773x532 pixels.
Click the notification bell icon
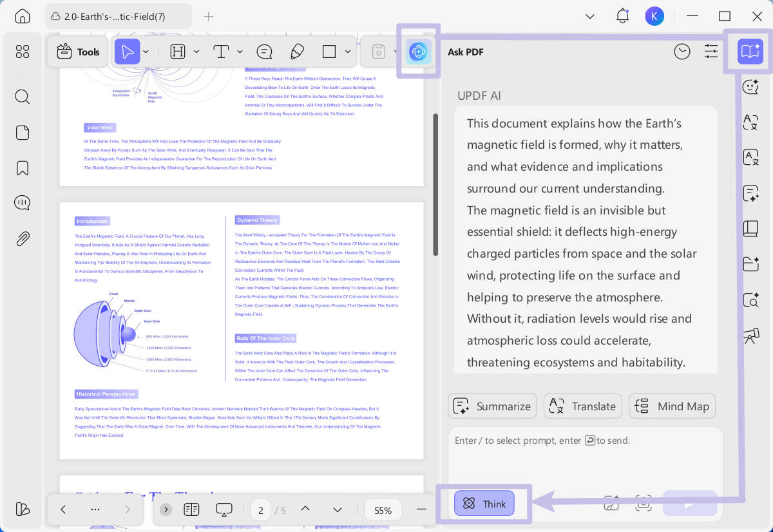pos(622,16)
